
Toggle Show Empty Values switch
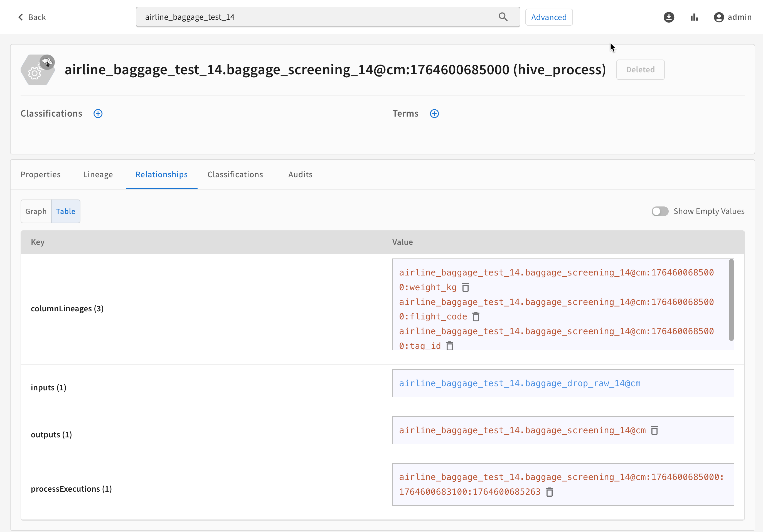[660, 211]
